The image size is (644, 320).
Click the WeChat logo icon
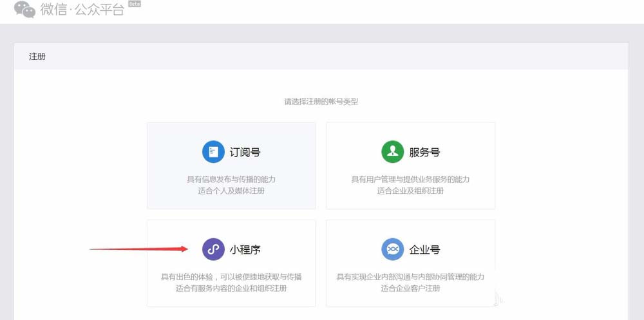point(24,8)
